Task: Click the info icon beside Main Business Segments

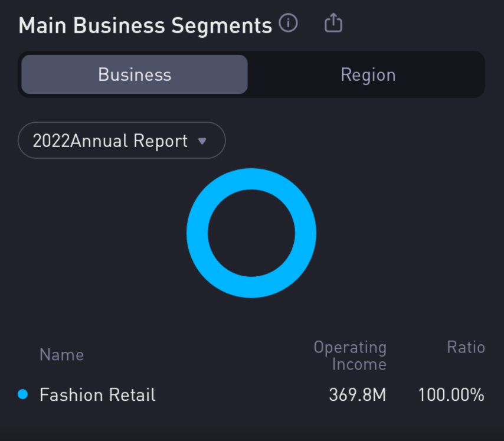Action: [288, 24]
